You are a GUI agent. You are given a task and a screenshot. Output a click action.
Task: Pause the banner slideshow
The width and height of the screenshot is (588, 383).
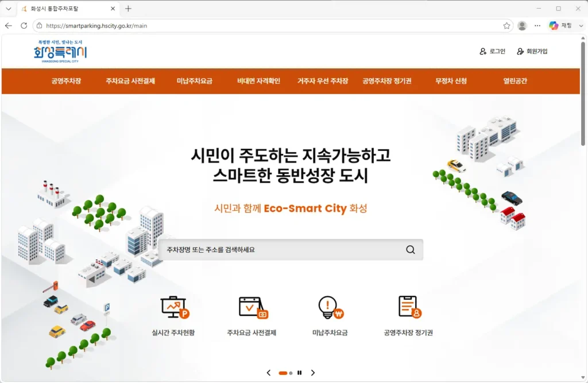click(299, 373)
